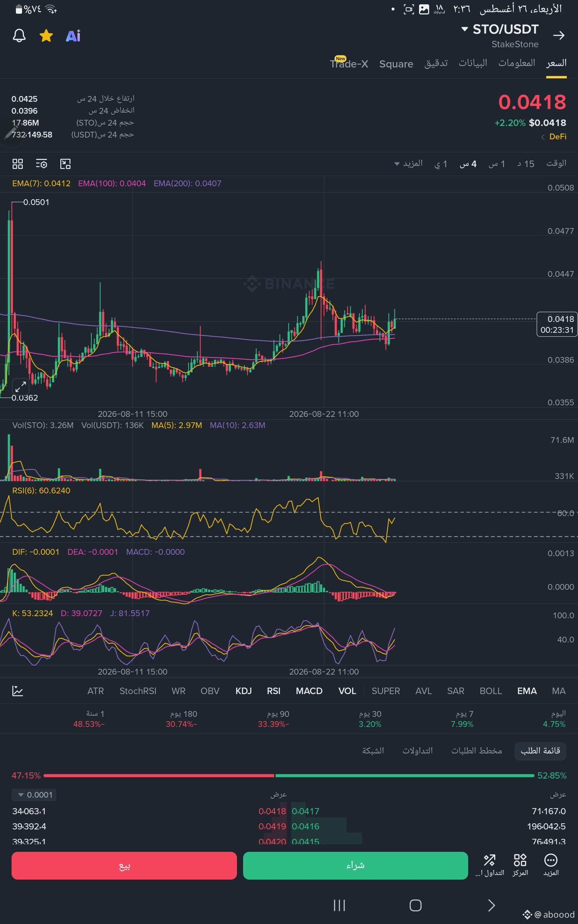
Task: Open chart indicator settings icon
Action: (x=41, y=164)
